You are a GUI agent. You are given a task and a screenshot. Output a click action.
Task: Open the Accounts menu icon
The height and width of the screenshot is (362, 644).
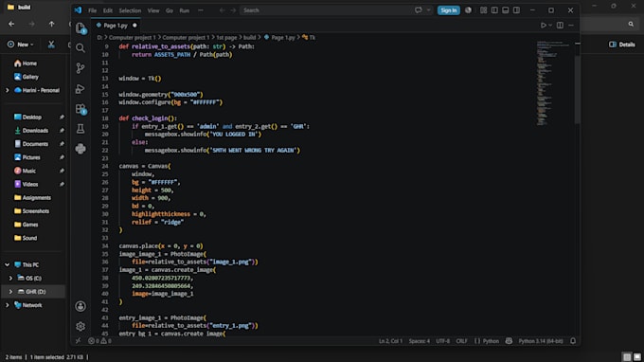pos(80,306)
